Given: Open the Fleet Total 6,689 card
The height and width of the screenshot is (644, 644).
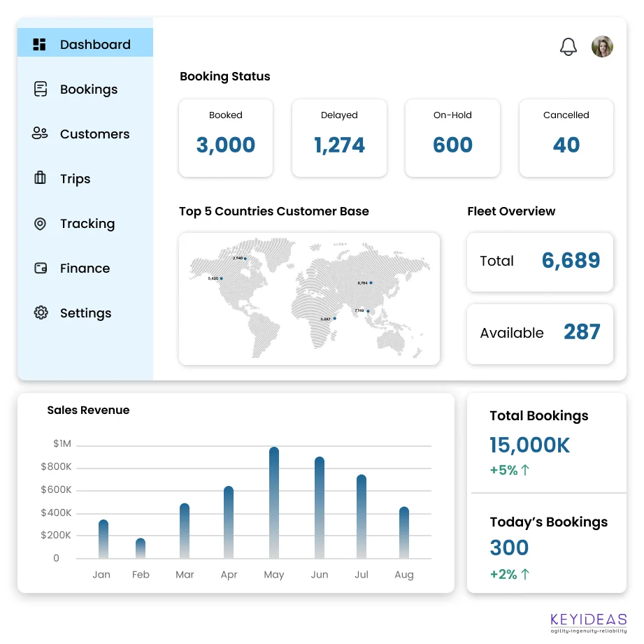Looking at the screenshot, I should coord(540,262).
